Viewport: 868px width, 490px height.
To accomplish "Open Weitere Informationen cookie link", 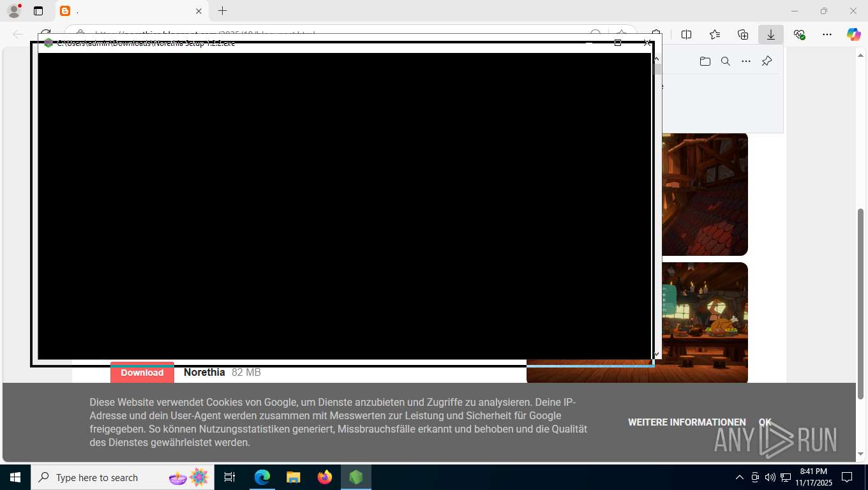I will (687, 422).
